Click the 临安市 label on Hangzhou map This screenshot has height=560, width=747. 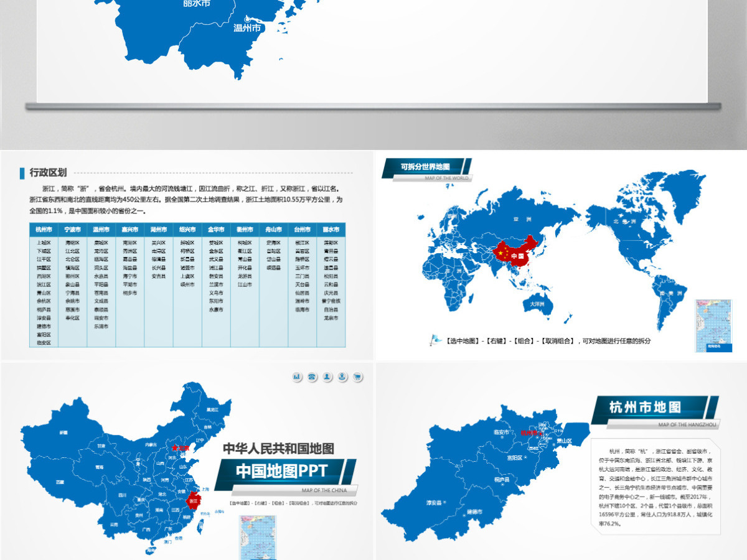(x=501, y=432)
